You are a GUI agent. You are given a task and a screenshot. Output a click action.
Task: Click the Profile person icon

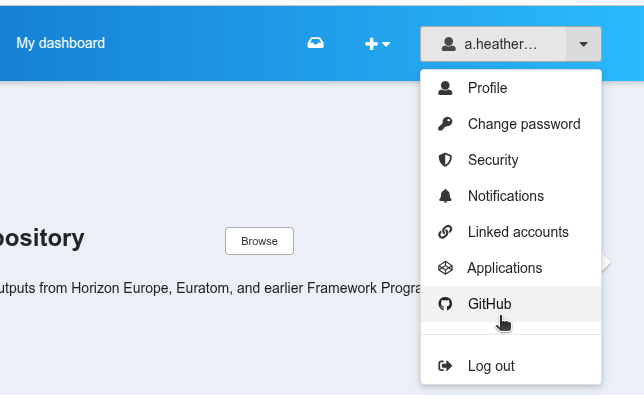coord(446,88)
